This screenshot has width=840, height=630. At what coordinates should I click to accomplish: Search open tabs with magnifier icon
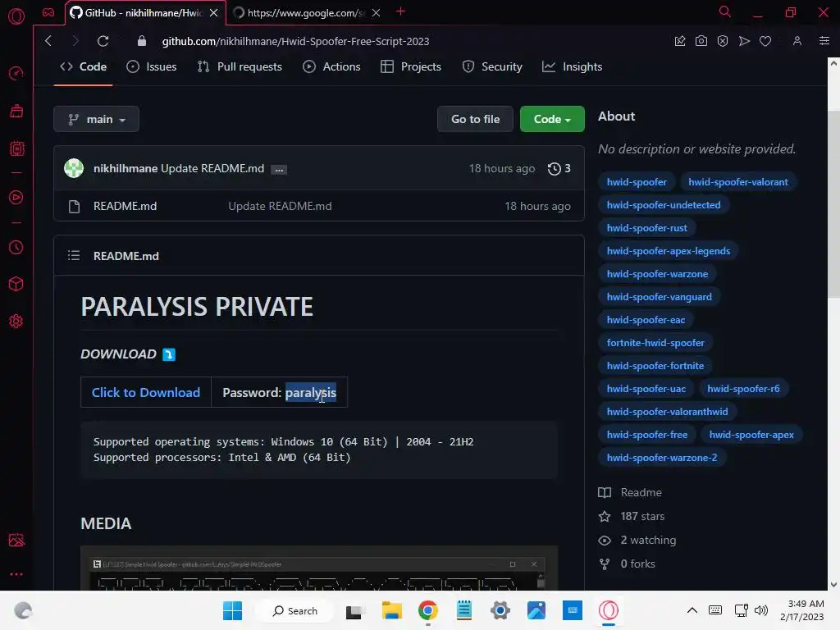tap(725, 11)
